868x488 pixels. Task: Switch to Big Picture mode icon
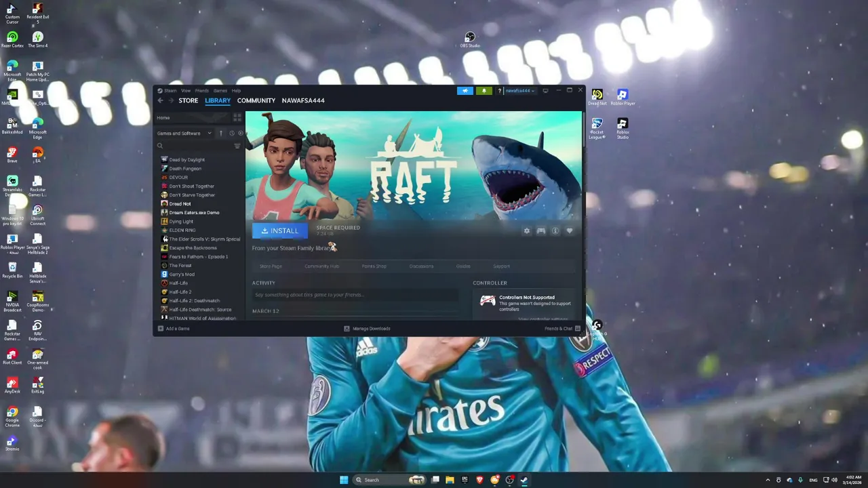[545, 91]
